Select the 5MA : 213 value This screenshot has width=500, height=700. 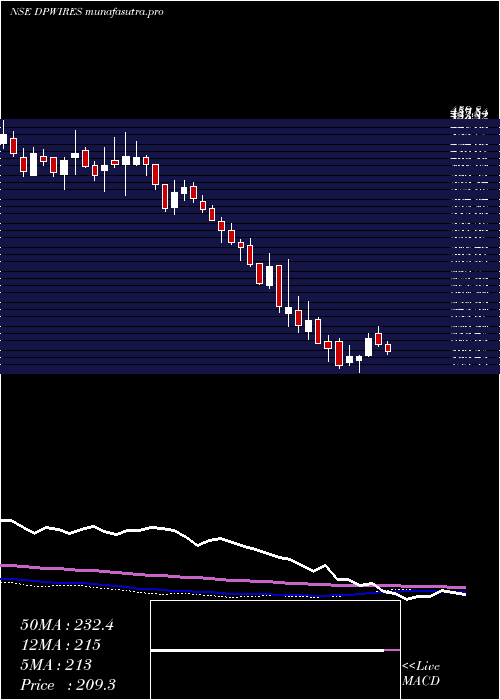[x=56, y=665]
